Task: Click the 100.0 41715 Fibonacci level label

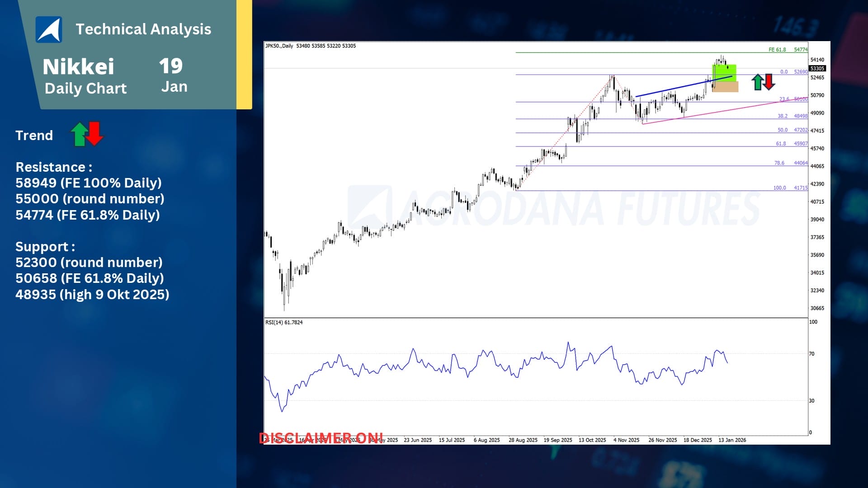Action: pos(790,188)
